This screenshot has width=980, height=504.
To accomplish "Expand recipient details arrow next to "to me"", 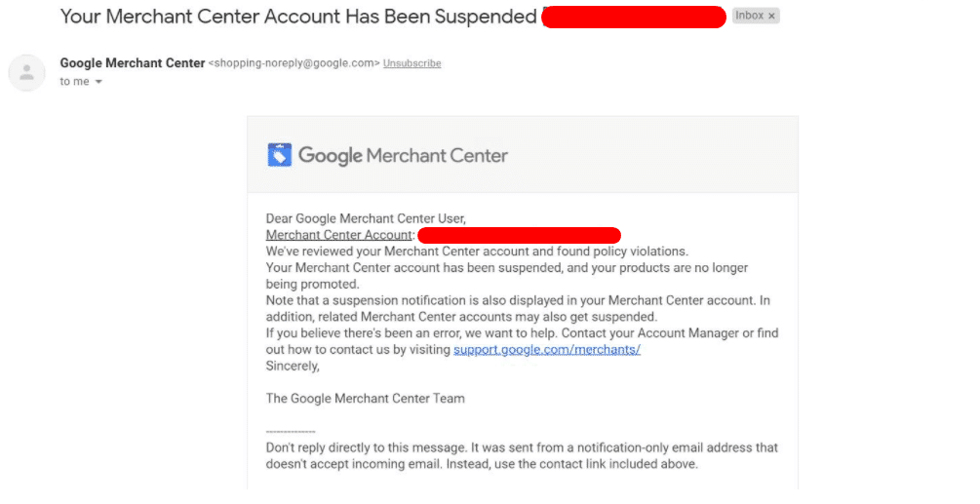I will (98, 82).
